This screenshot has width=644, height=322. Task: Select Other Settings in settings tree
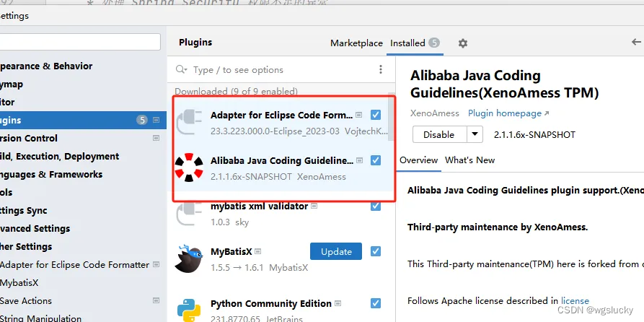26,247
